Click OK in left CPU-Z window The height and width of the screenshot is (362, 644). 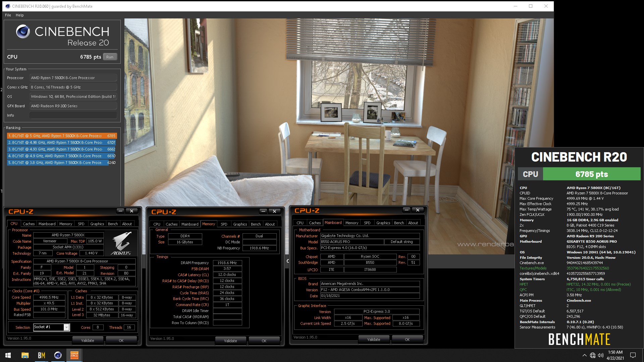click(121, 341)
